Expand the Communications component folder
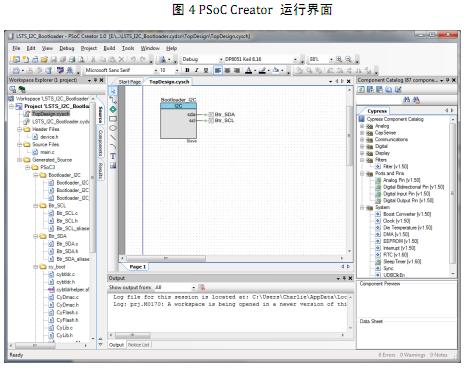Image resolution: width=468 pixels, height=371 pixels. 362,140
